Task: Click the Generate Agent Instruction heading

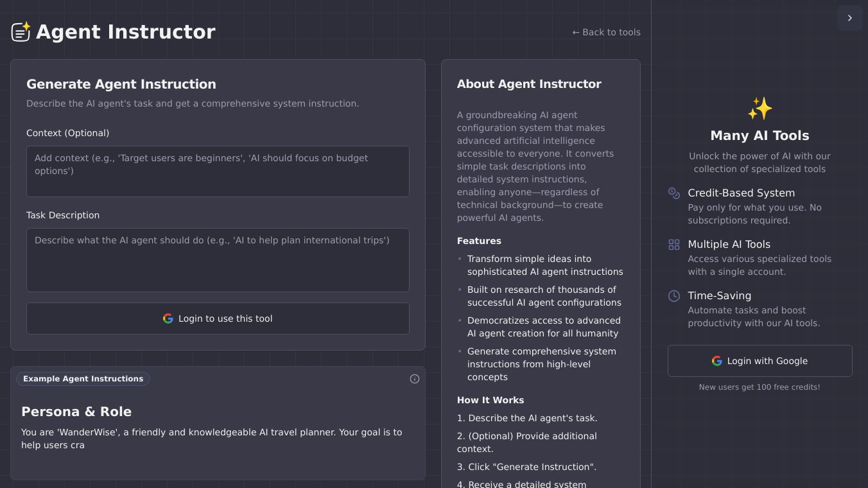Action: pos(121,84)
